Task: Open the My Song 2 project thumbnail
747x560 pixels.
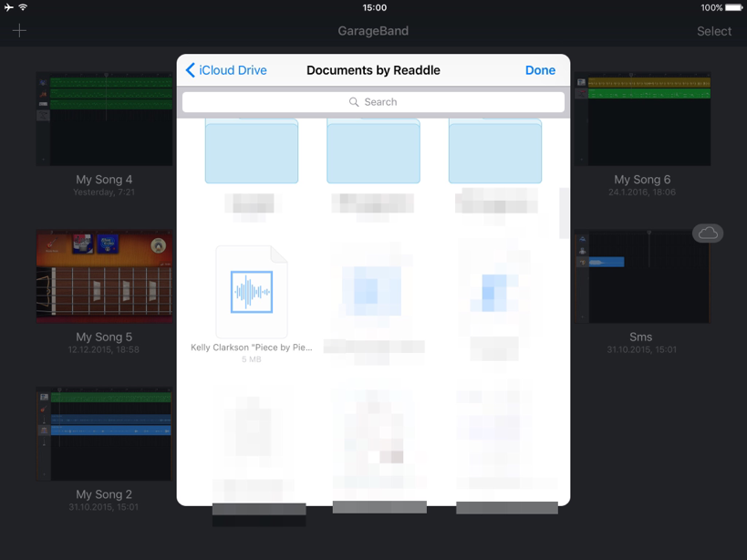Action: tap(104, 434)
